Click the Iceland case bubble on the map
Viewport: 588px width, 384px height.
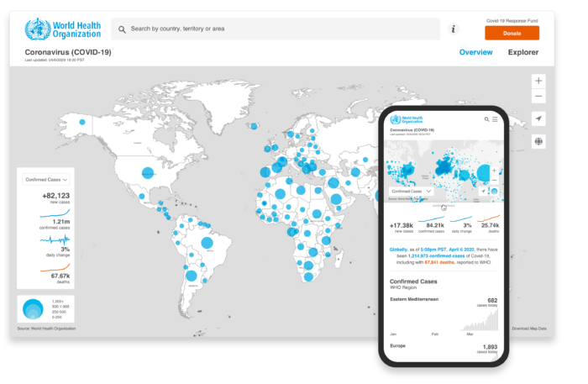coord(254,126)
